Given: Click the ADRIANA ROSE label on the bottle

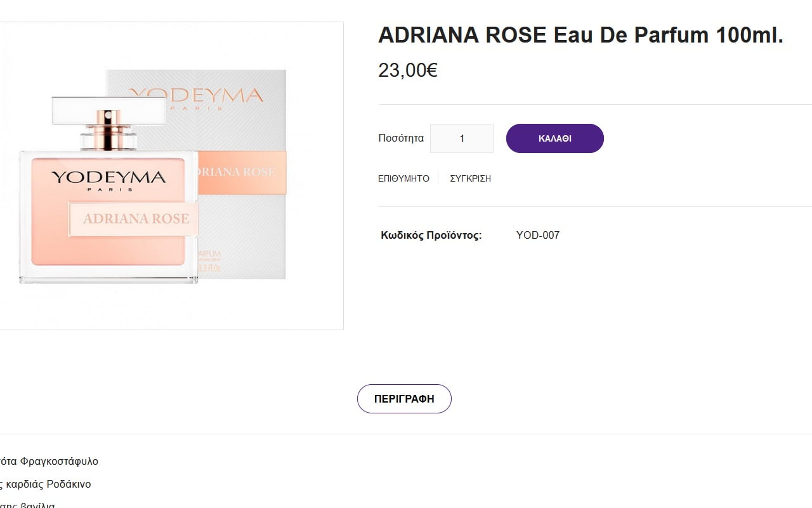Looking at the screenshot, I should [136, 219].
